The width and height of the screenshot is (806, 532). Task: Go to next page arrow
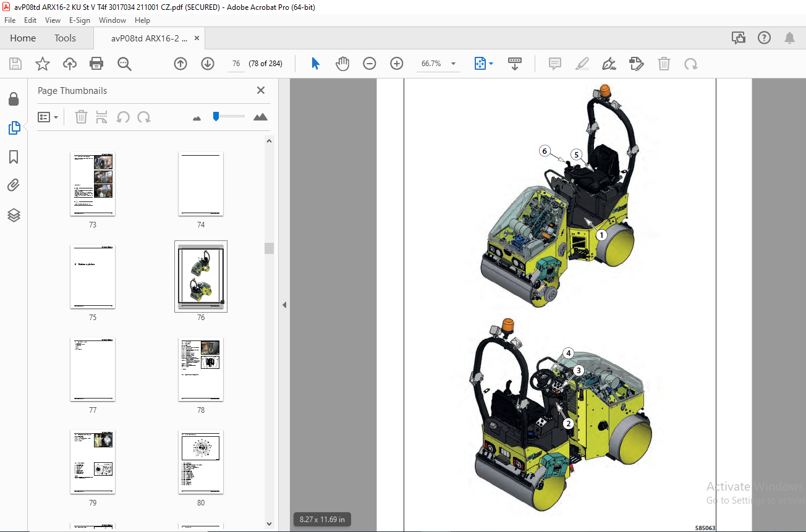click(208, 64)
